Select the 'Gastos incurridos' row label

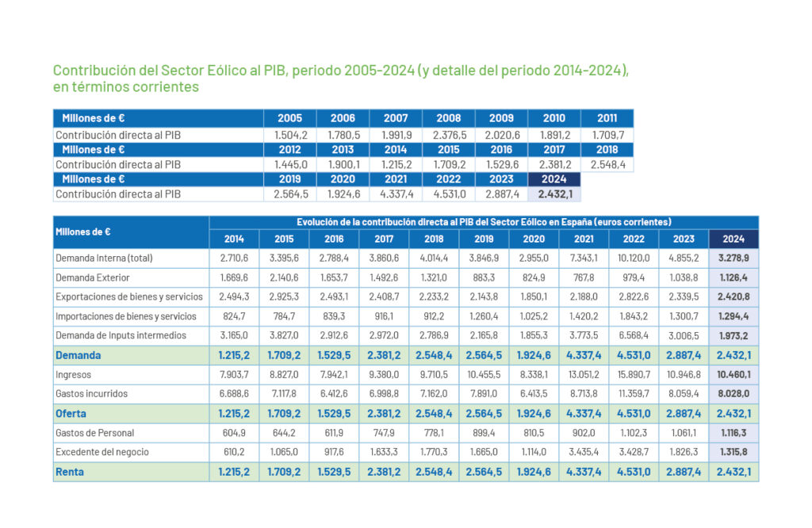(x=91, y=394)
